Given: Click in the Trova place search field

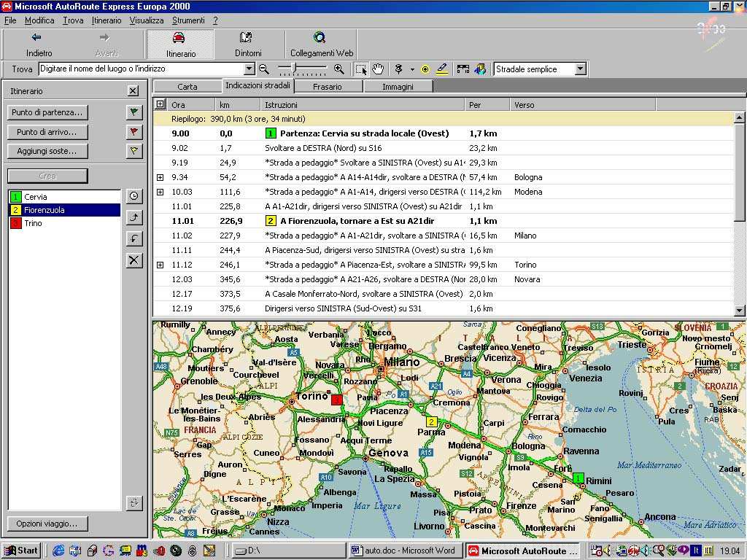Looking at the screenshot, I should pos(141,69).
